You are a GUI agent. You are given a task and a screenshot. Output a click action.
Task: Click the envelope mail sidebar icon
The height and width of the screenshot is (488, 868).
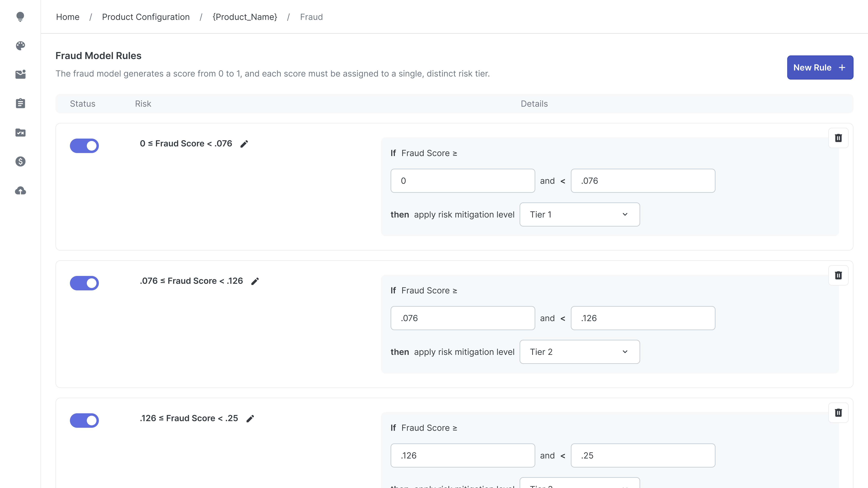coord(20,75)
